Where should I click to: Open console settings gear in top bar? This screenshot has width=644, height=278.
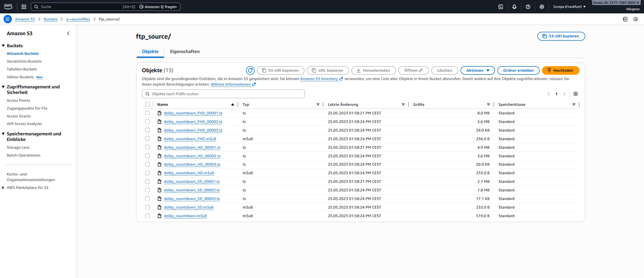click(x=542, y=7)
